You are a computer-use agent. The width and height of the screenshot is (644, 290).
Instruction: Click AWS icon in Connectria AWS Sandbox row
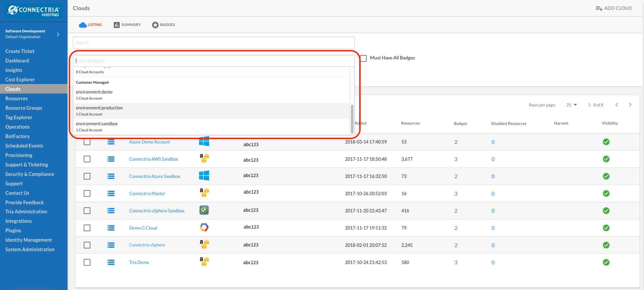point(204,158)
